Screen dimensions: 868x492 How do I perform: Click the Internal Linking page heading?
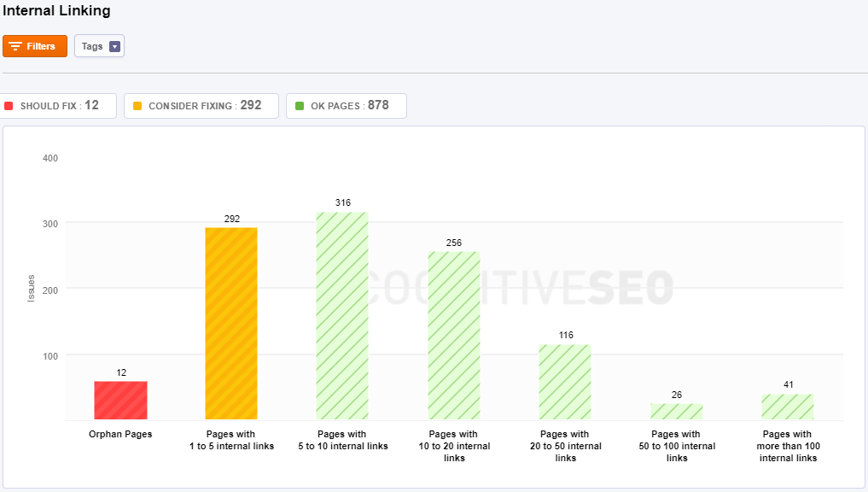tap(56, 11)
